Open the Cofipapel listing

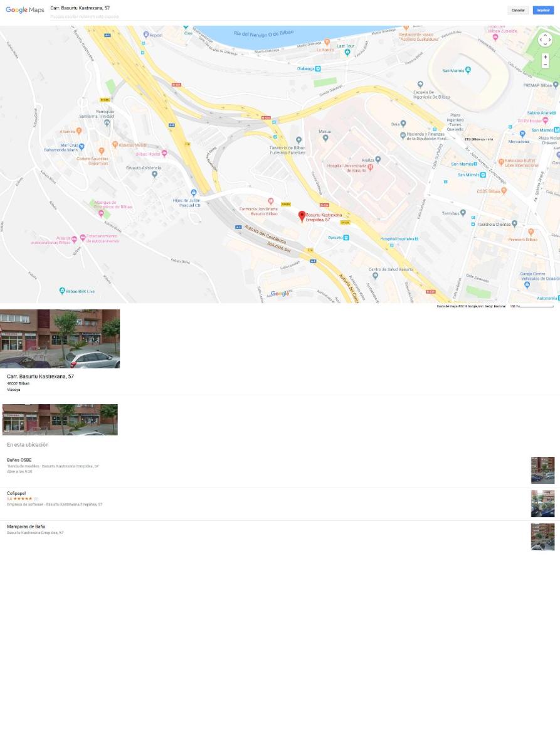click(17, 493)
